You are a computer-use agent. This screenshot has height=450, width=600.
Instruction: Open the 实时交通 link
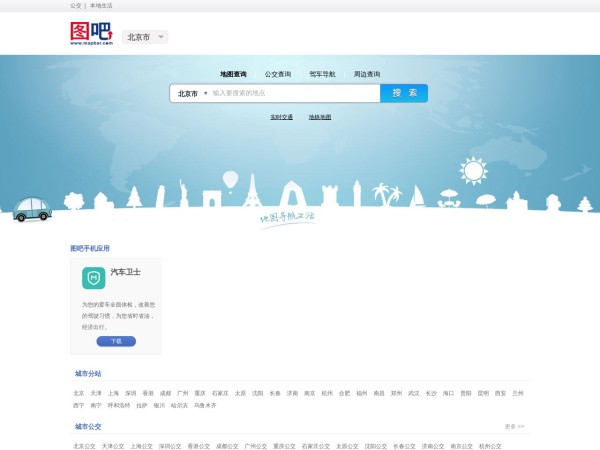(281, 117)
